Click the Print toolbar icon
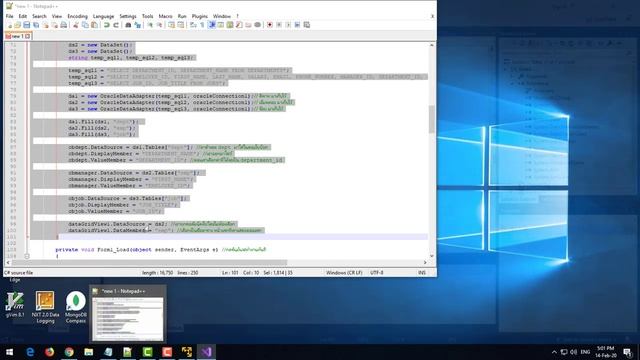Screen dimensions: 640x360 tap(64, 25)
